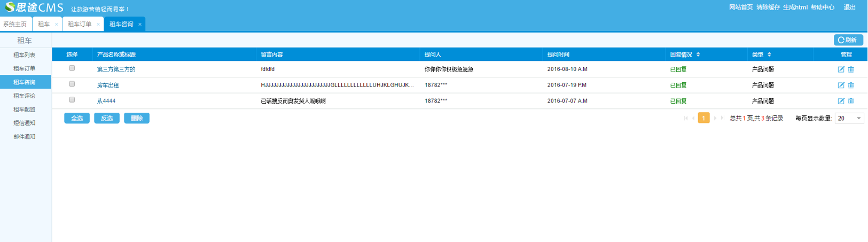
Task: Select the 房车出租 row checkbox
Action: click(x=72, y=84)
